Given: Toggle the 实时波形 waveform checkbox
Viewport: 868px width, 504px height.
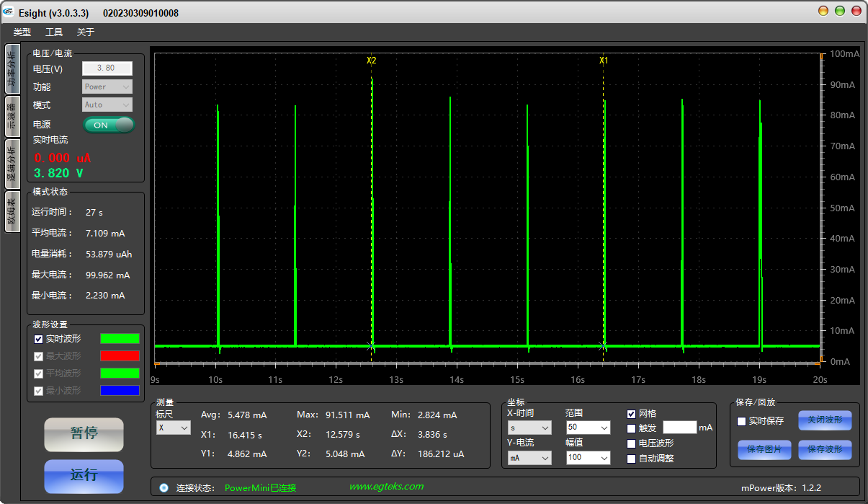Looking at the screenshot, I should pos(39,339).
